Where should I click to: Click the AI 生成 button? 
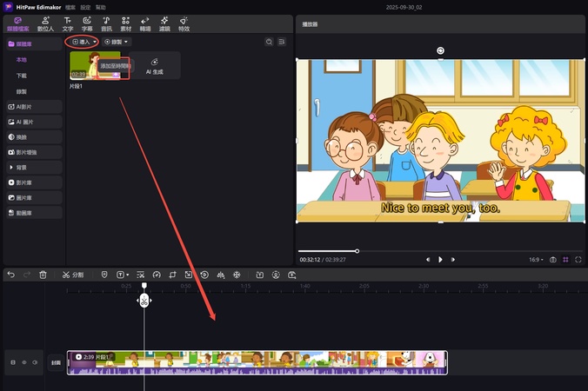[154, 66]
